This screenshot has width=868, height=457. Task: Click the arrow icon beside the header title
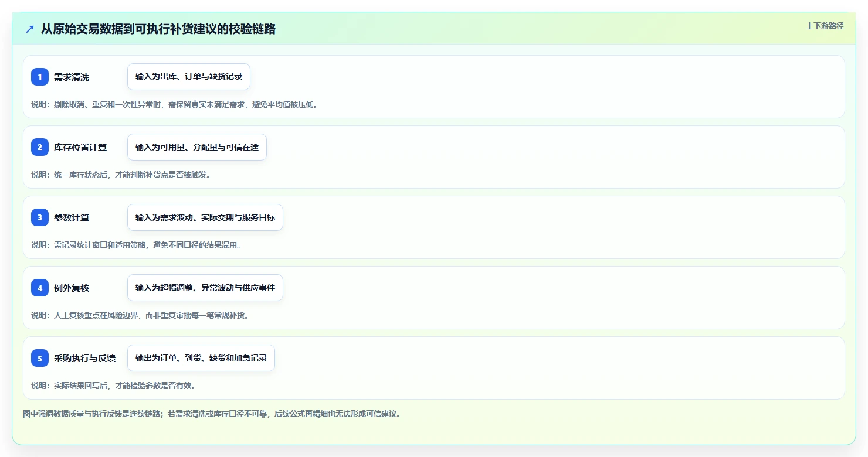point(30,29)
